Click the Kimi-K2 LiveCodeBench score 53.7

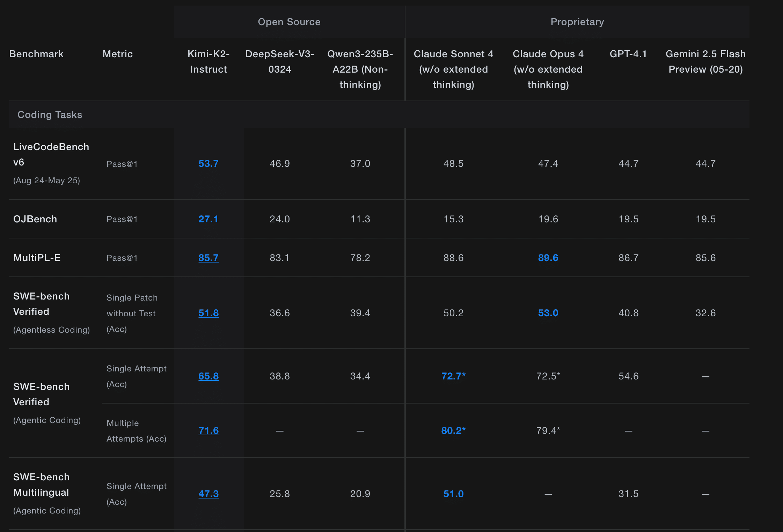tap(208, 163)
